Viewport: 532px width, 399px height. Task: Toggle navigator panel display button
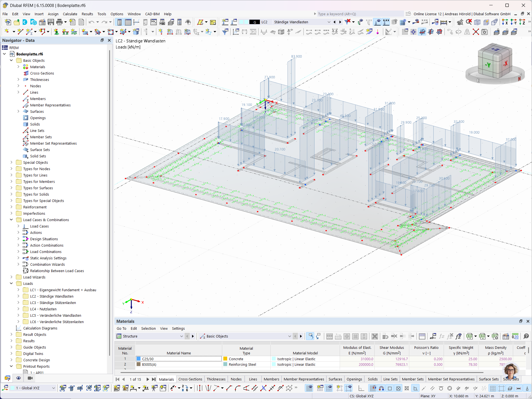point(119,22)
